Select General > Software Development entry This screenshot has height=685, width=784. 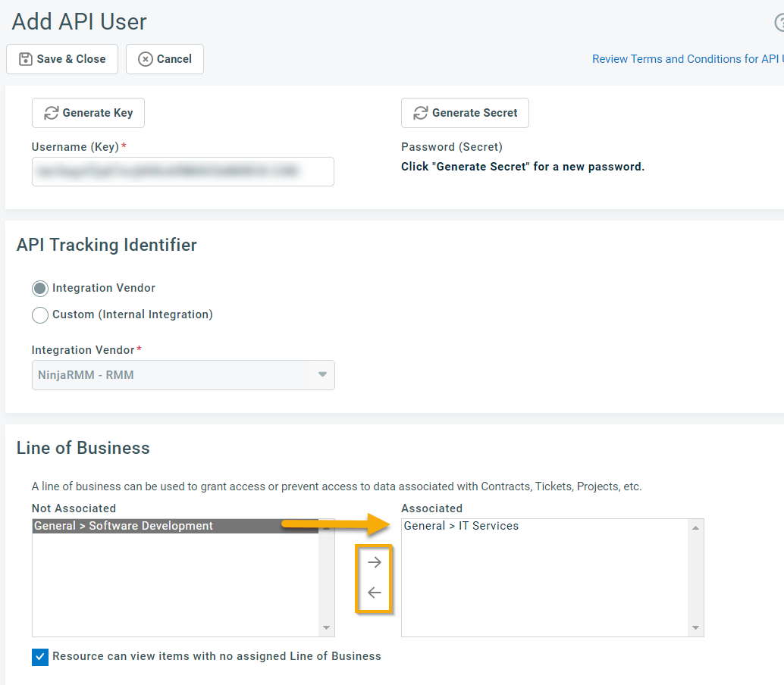124,526
